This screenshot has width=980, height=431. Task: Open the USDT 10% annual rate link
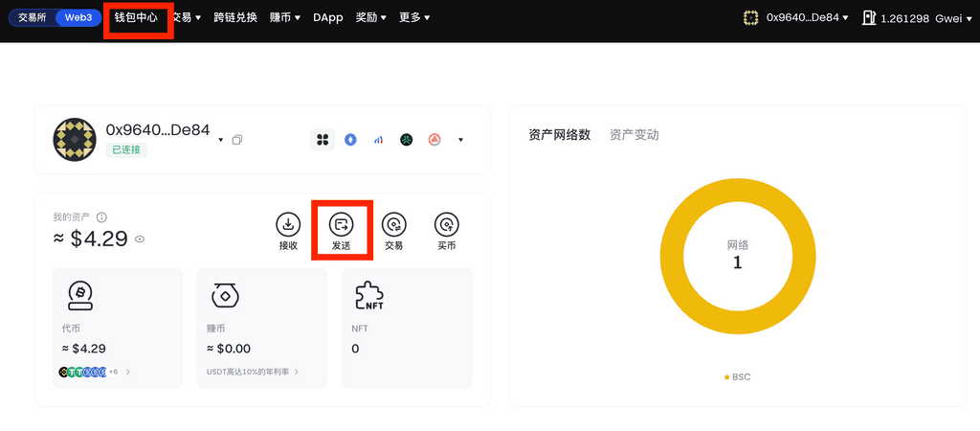252,372
